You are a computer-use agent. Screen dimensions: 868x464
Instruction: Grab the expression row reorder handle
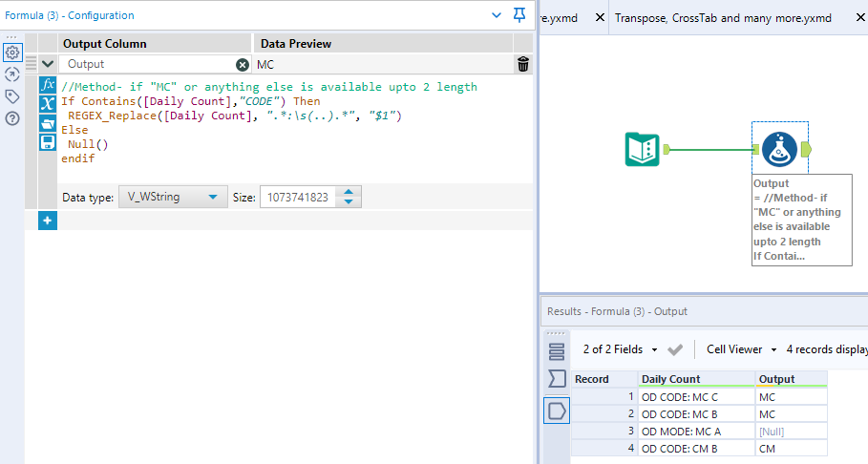coord(31,64)
